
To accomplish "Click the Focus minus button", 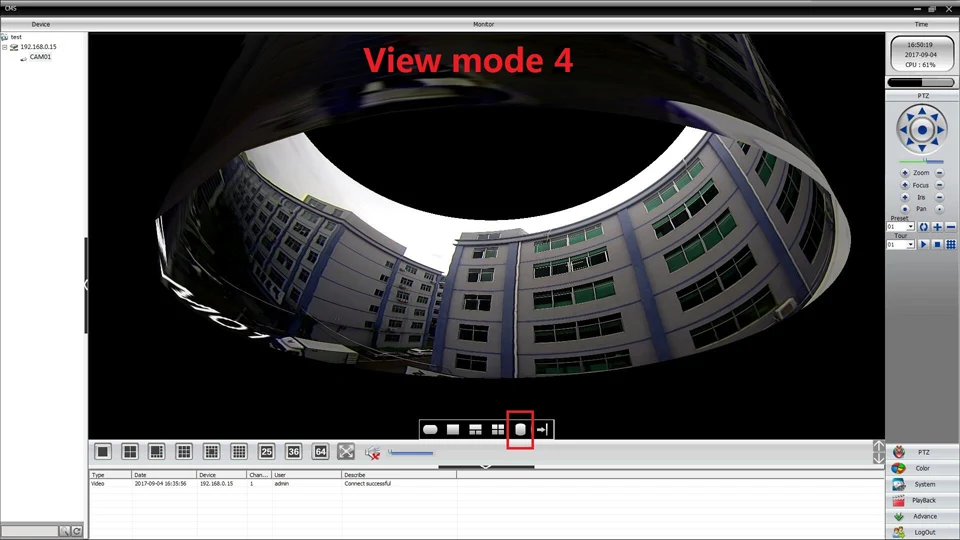I will point(940,185).
